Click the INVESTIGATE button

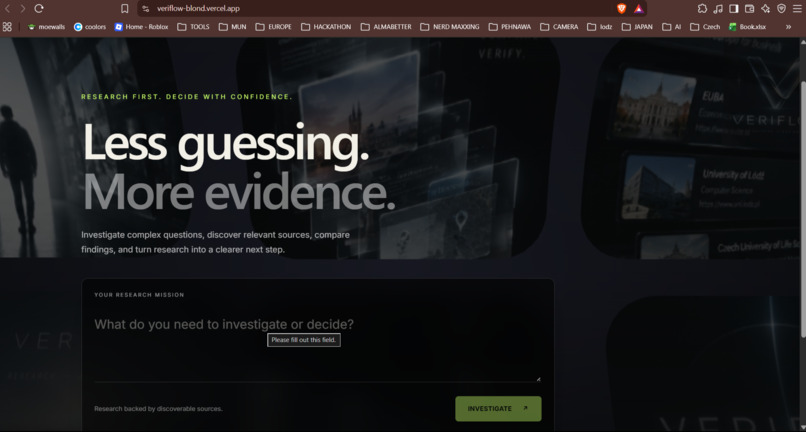[498, 408]
